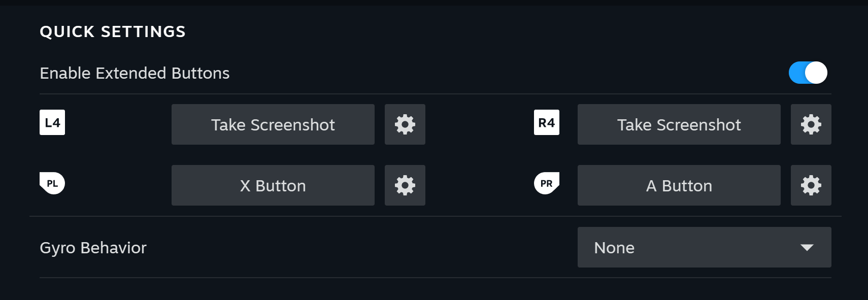
Task: Open the gear settings for R4 binding
Action: point(811,124)
